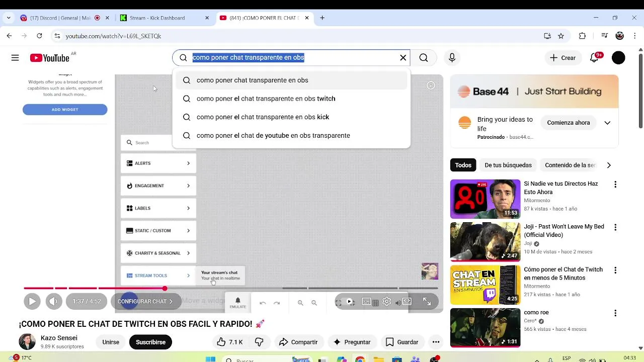Open Chrome media controls icon
644x362 pixels.
[605, 36]
